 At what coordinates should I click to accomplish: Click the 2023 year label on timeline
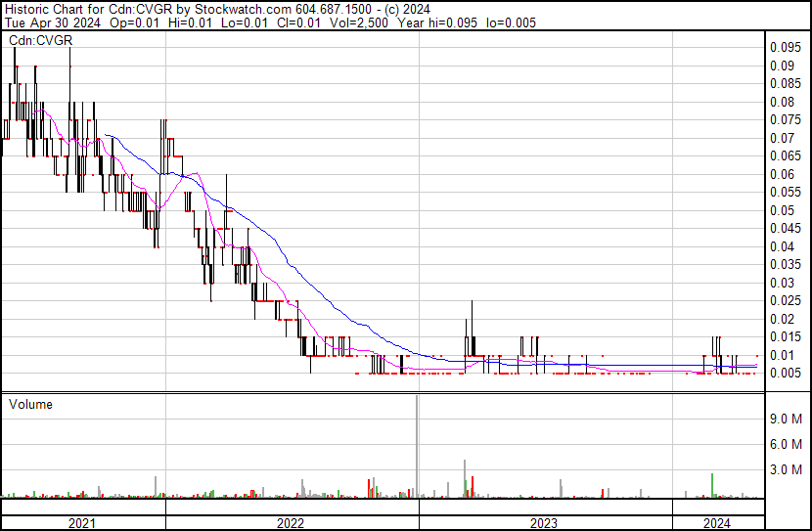(544, 523)
